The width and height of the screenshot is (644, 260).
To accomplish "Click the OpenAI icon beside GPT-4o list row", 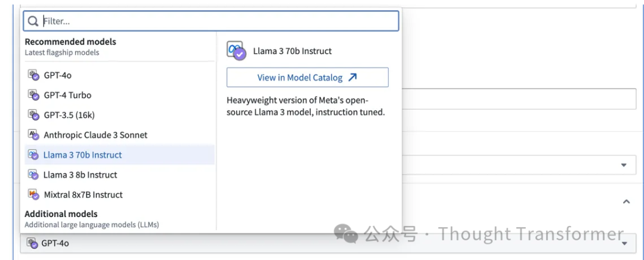I will point(33,75).
